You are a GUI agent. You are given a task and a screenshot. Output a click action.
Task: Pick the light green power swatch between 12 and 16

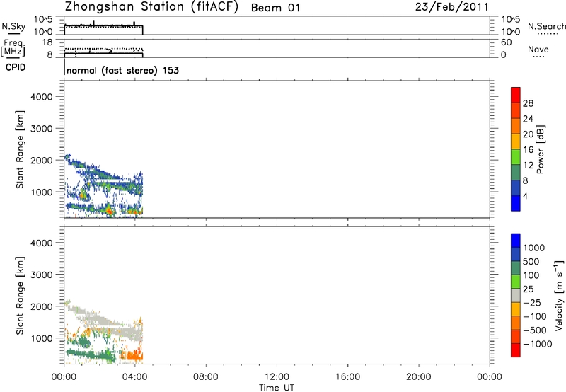coord(516,157)
